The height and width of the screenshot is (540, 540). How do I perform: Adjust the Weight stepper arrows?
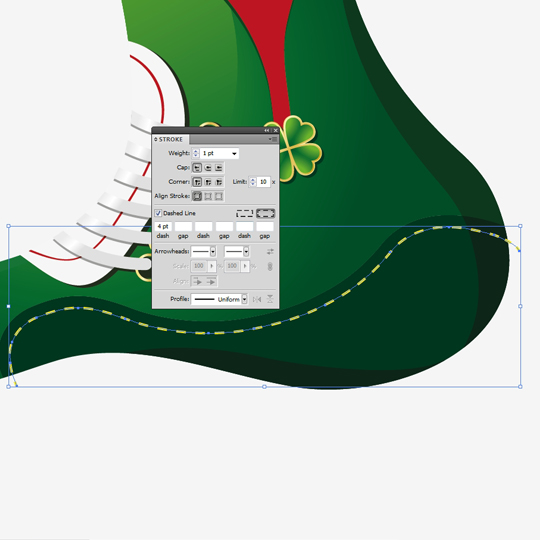(196, 154)
